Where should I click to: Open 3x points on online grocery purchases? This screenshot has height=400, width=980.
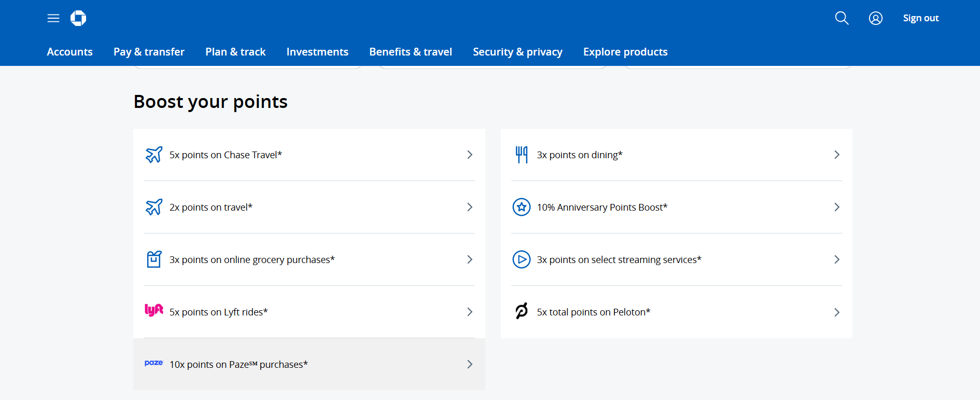(x=309, y=259)
